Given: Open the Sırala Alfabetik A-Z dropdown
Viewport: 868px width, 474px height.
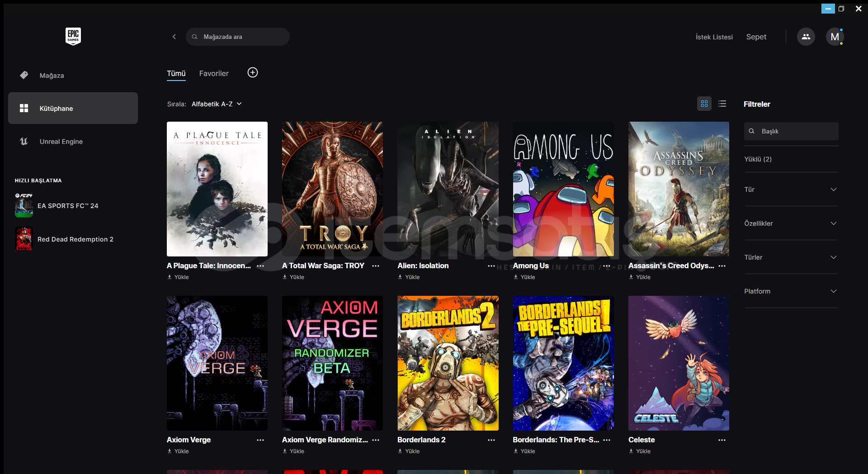Looking at the screenshot, I should pyautogui.click(x=217, y=104).
